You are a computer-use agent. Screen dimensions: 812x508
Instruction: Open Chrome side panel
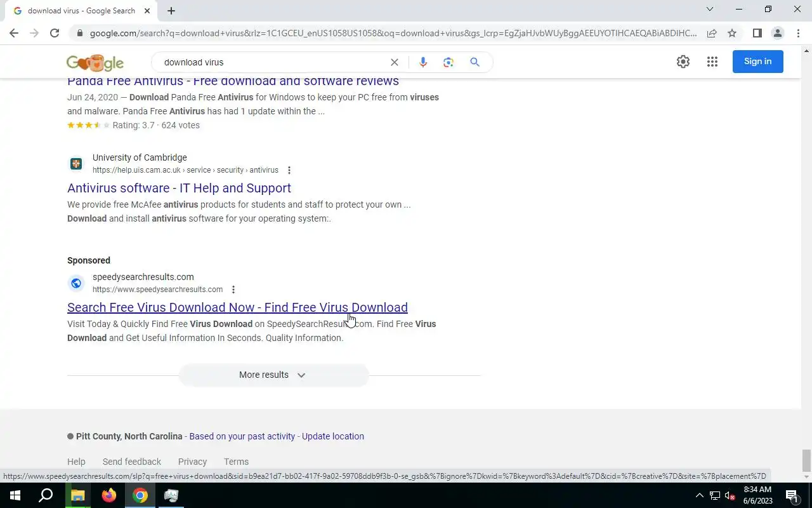[757, 33]
